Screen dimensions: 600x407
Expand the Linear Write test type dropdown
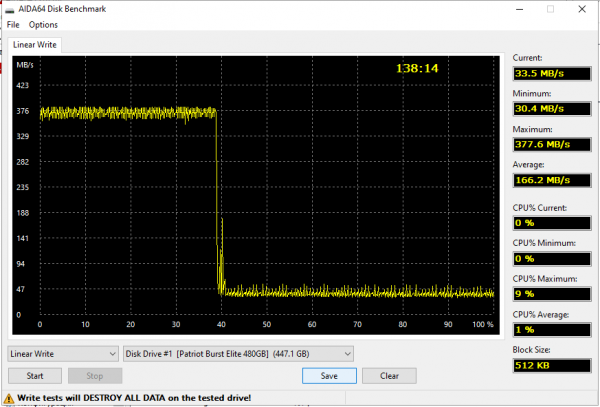pyautogui.click(x=63, y=353)
